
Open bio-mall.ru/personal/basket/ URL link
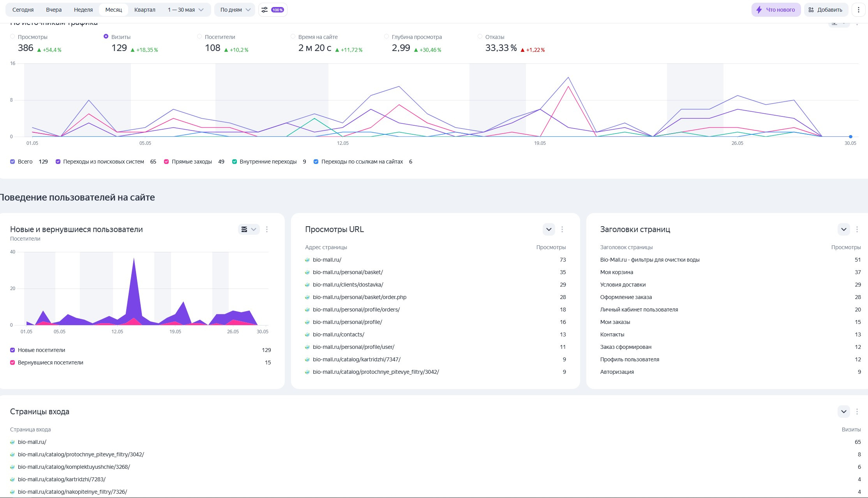pyautogui.click(x=348, y=272)
